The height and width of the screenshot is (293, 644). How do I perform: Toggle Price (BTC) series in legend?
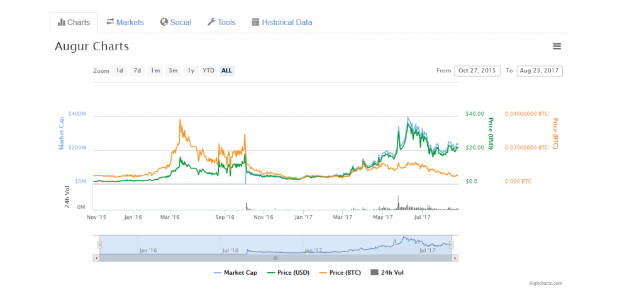pyautogui.click(x=340, y=272)
